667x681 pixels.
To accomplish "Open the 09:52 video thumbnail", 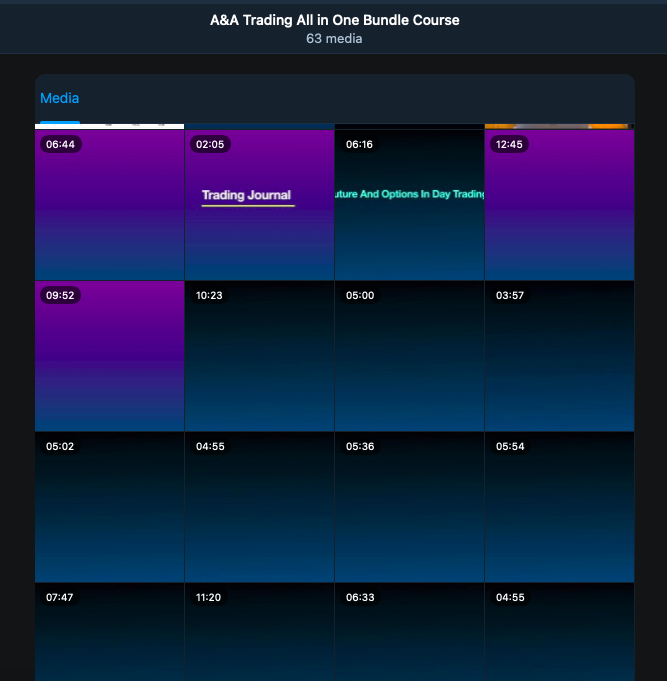I will pos(109,356).
